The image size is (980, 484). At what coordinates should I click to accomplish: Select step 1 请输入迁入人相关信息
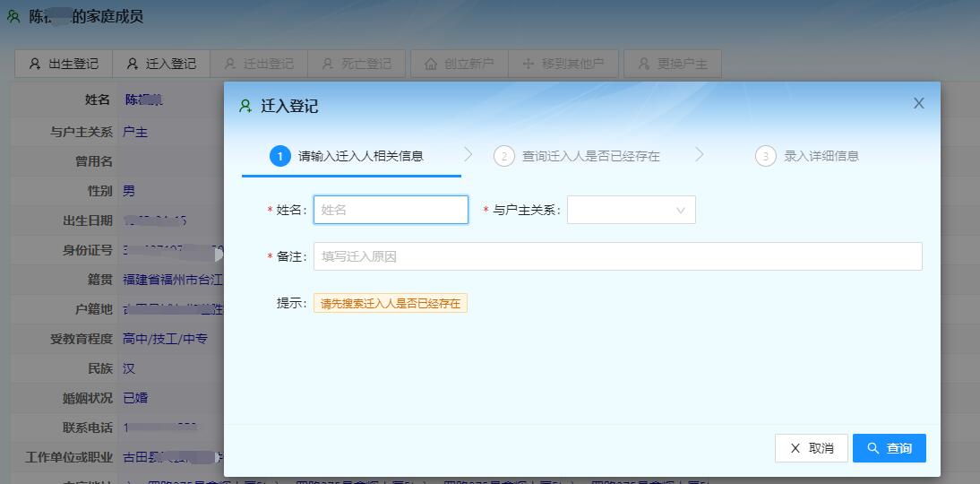pyautogui.click(x=348, y=156)
